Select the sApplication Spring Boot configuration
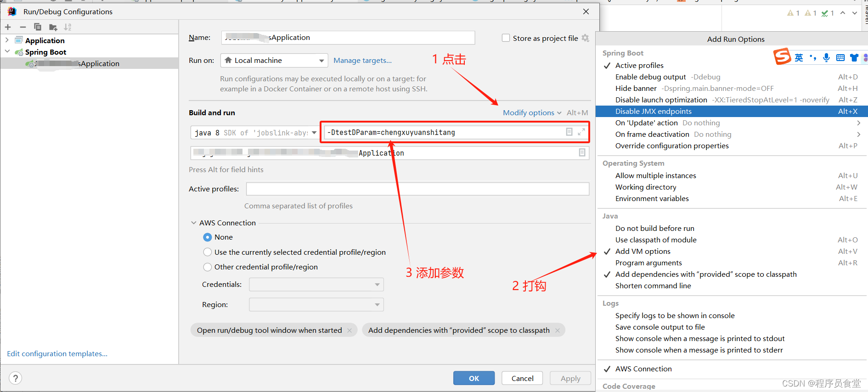This screenshot has height=392, width=868. click(90, 63)
